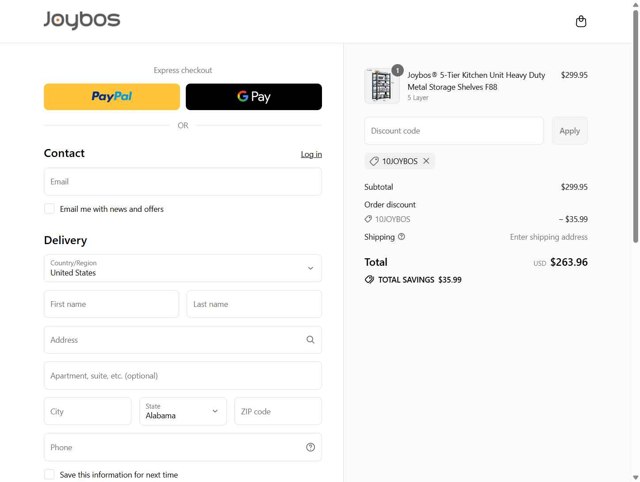Focus the Discount code field
640x482 pixels.
(x=454, y=131)
